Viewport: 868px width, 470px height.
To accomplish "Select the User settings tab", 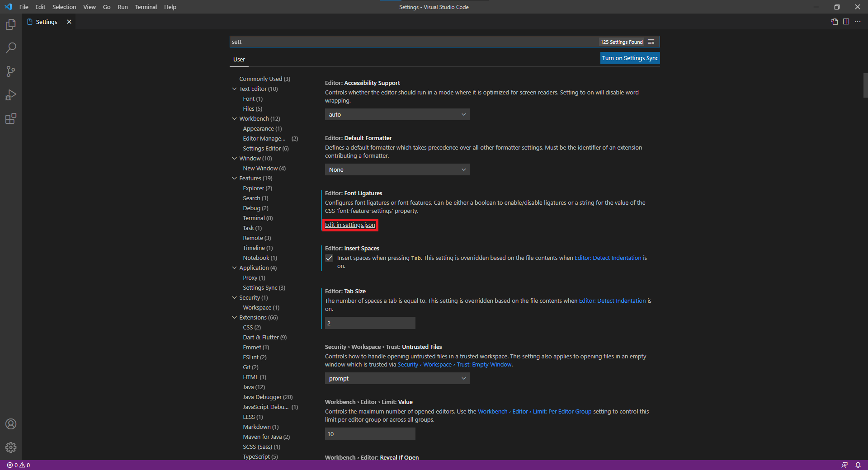I will [x=239, y=60].
